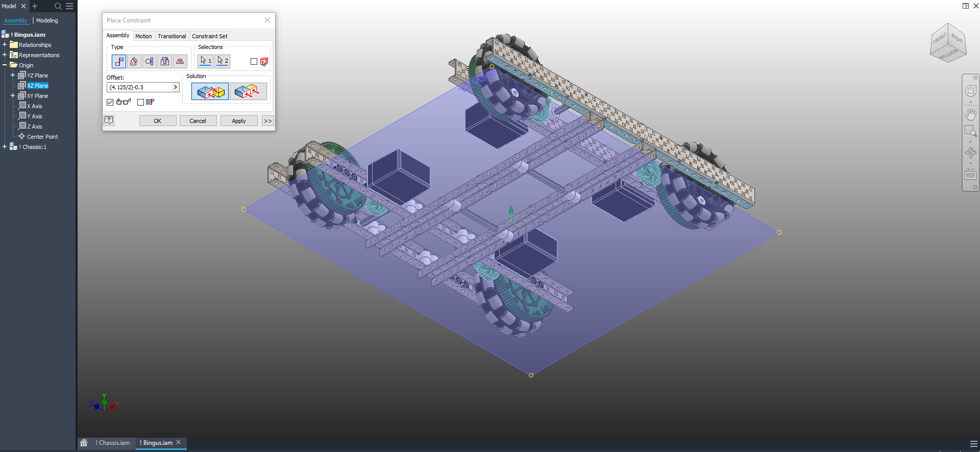Viewport: 980px width, 452px height.
Task: Collapse the Origin folder
Action: [x=5, y=65]
